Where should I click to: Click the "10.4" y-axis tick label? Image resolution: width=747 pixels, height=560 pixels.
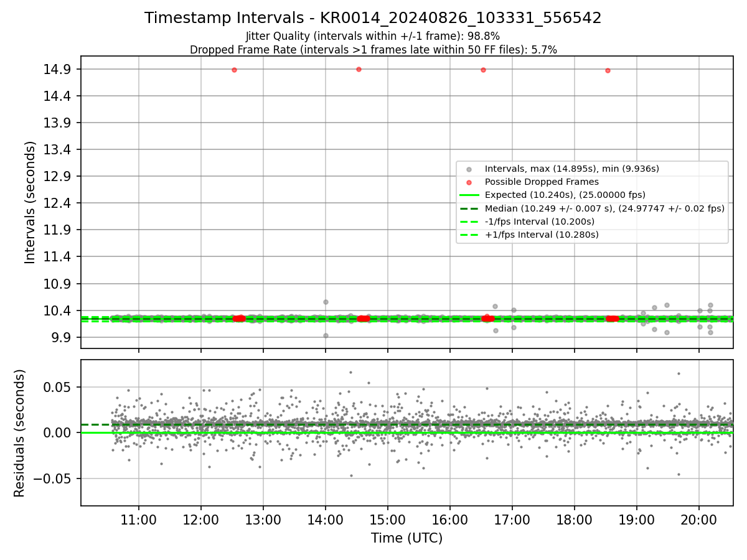coord(57,310)
